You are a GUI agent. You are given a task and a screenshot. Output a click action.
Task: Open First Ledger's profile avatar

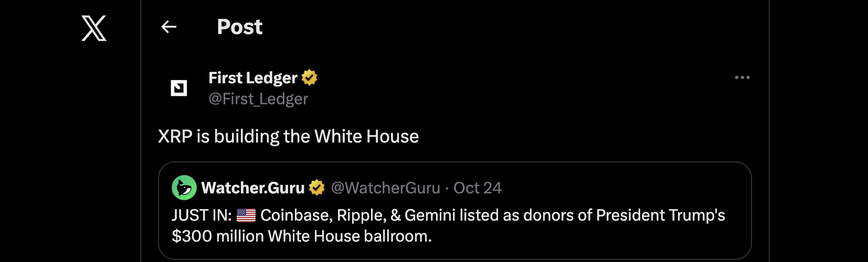coord(179,88)
